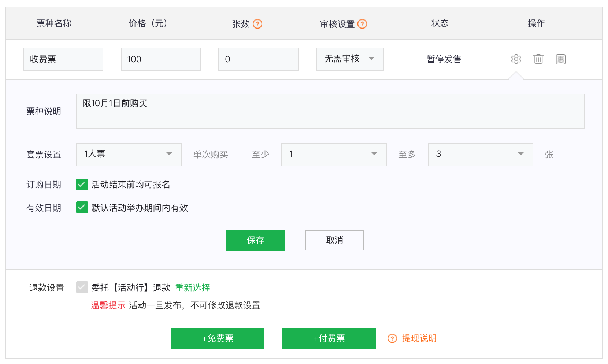Open the 至多 quantity dropdown
This screenshot has height=364, width=608.
[x=480, y=154]
